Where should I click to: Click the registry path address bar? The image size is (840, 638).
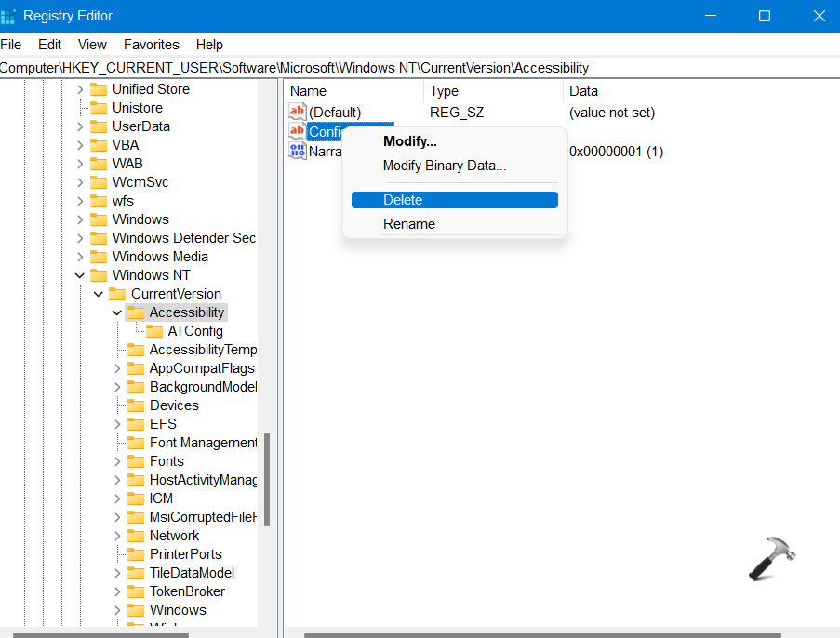point(420,68)
